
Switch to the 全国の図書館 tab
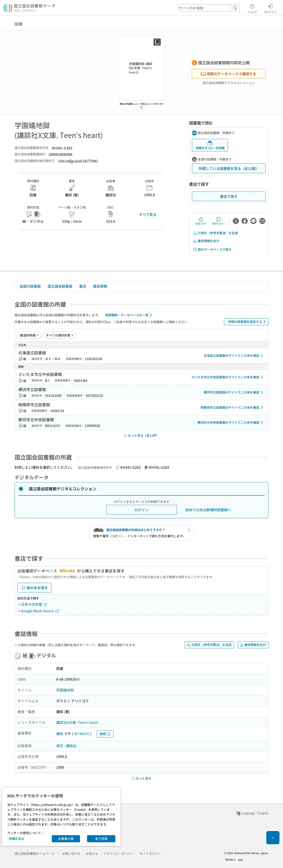(x=30, y=286)
